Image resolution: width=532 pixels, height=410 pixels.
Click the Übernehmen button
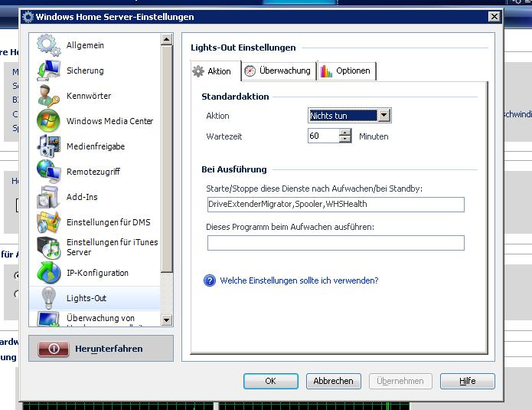(x=400, y=381)
